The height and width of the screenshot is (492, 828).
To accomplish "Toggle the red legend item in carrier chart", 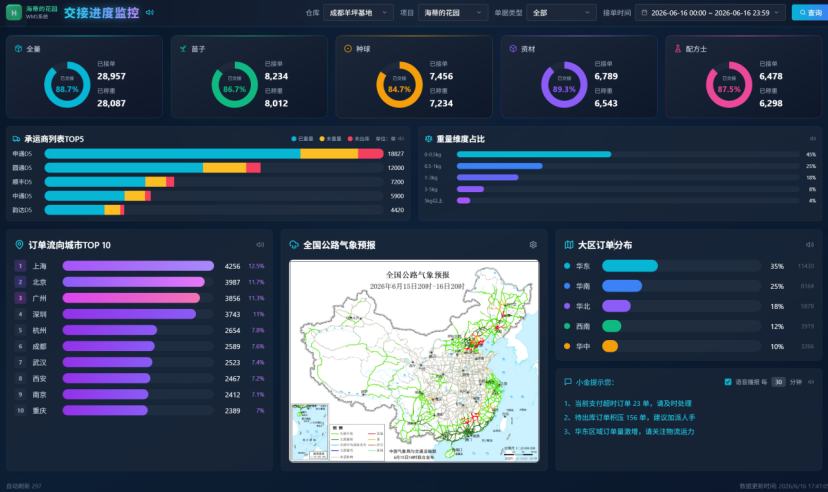I will (358, 139).
